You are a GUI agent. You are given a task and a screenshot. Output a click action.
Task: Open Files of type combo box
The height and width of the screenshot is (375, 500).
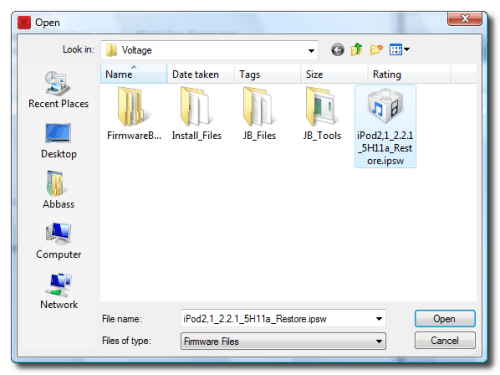coord(283,341)
